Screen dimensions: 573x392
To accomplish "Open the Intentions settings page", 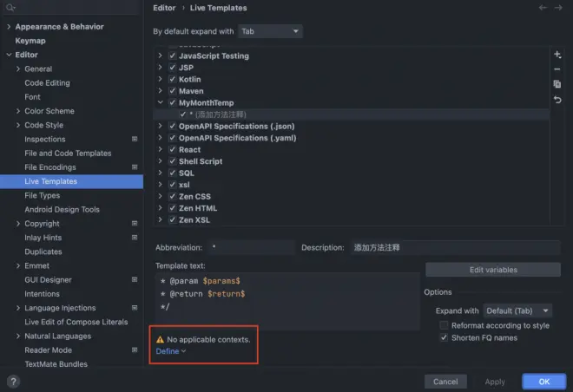I will [42, 294].
